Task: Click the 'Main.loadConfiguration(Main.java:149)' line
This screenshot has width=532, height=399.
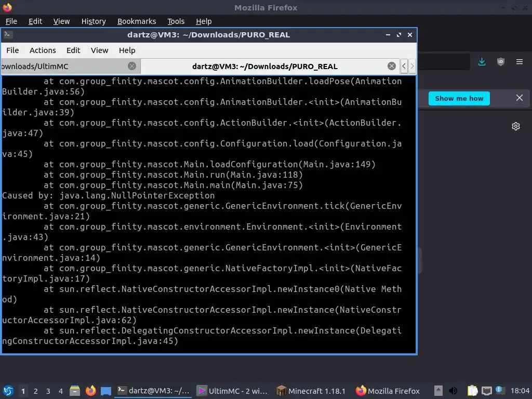Action: tap(209, 164)
